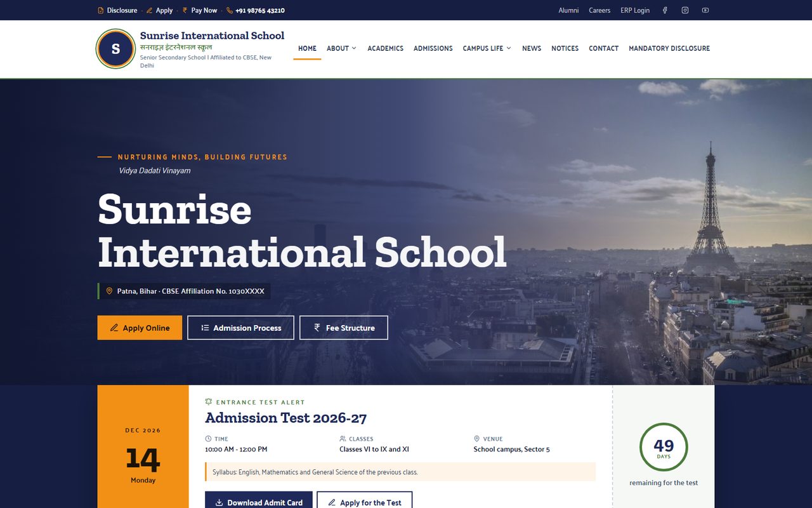The image size is (812, 508).
Task: Expand the About dropdown menu
Action: click(x=341, y=48)
